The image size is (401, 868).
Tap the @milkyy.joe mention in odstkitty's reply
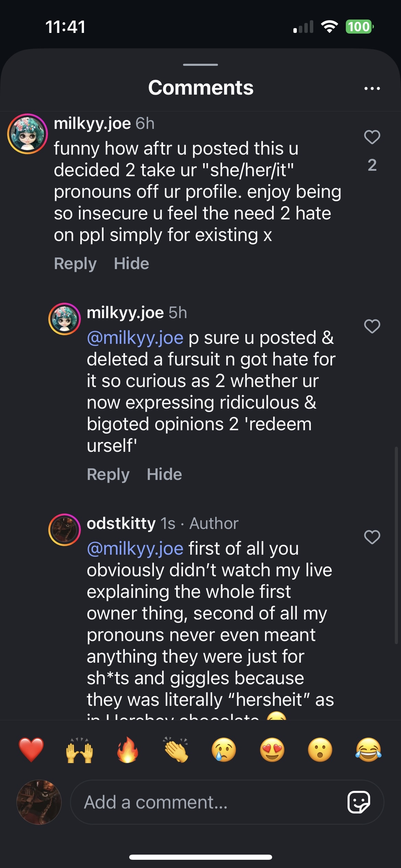coord(135,548)
